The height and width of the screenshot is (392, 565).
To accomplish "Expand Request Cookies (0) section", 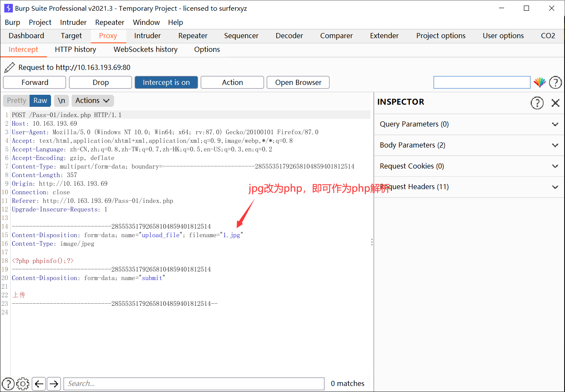I will (x=469, y=166).
